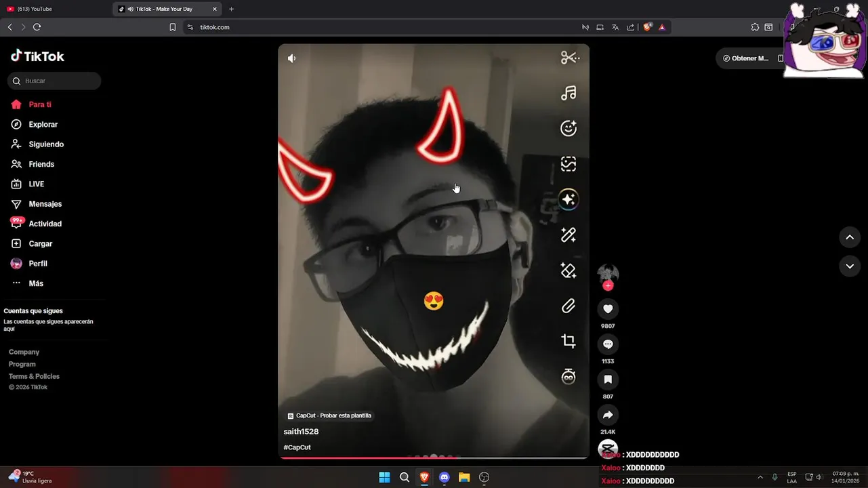Open Windows taskbar search
Viewport: 868px width, 488px height.
tap(405, 477)
